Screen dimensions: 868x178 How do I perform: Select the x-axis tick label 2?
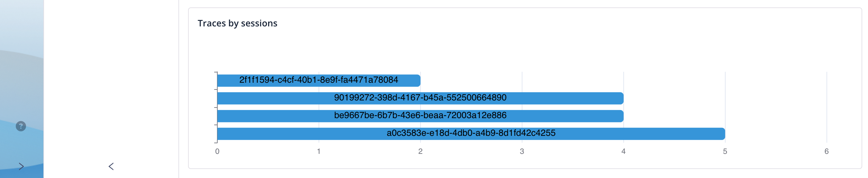point(420,151)
